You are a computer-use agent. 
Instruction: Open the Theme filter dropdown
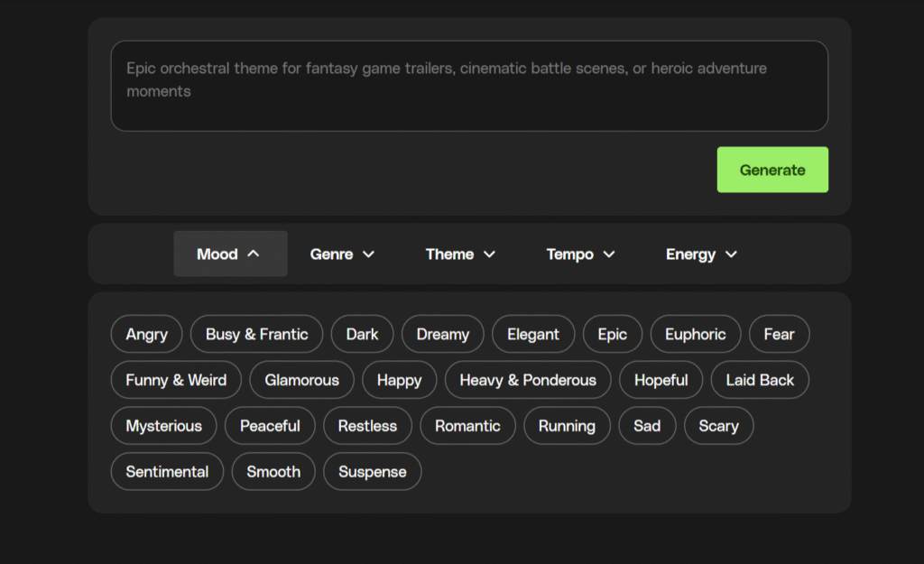[460, 254]
